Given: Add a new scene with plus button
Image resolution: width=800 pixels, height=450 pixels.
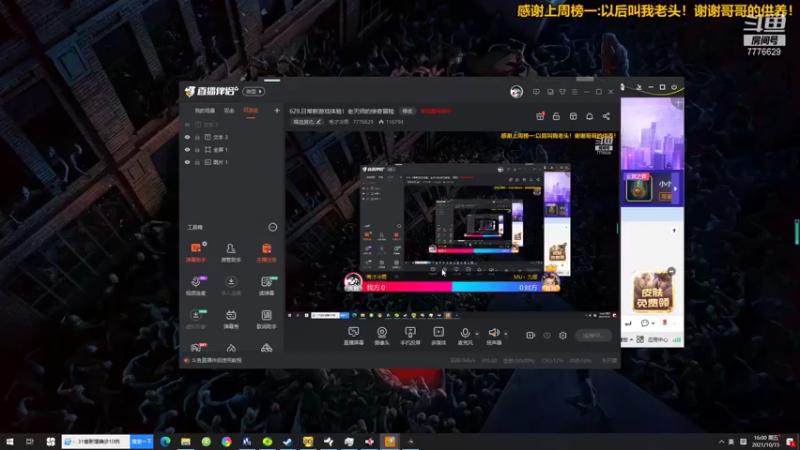Looking at the screenshot, I should tap(277, 110).
